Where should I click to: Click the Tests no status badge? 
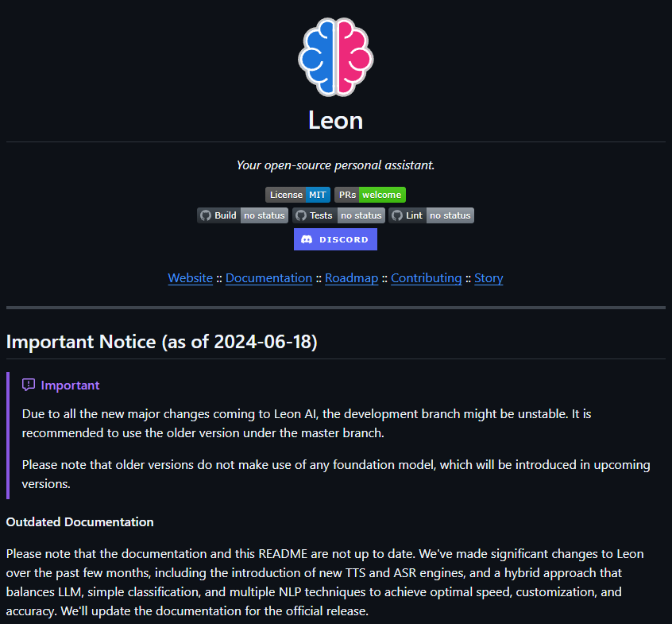338,215
